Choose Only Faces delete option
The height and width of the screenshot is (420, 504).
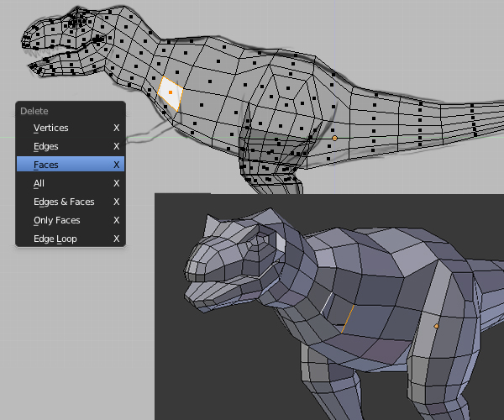pyautogui.click(x=71, y=220)
